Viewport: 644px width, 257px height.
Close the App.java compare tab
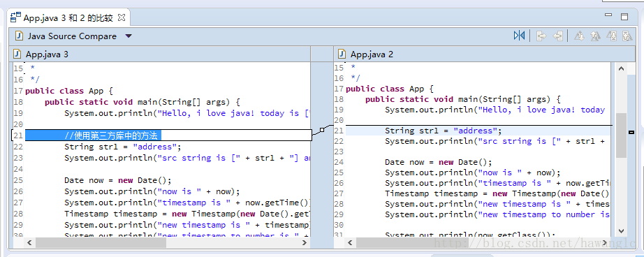coord(122,17)
